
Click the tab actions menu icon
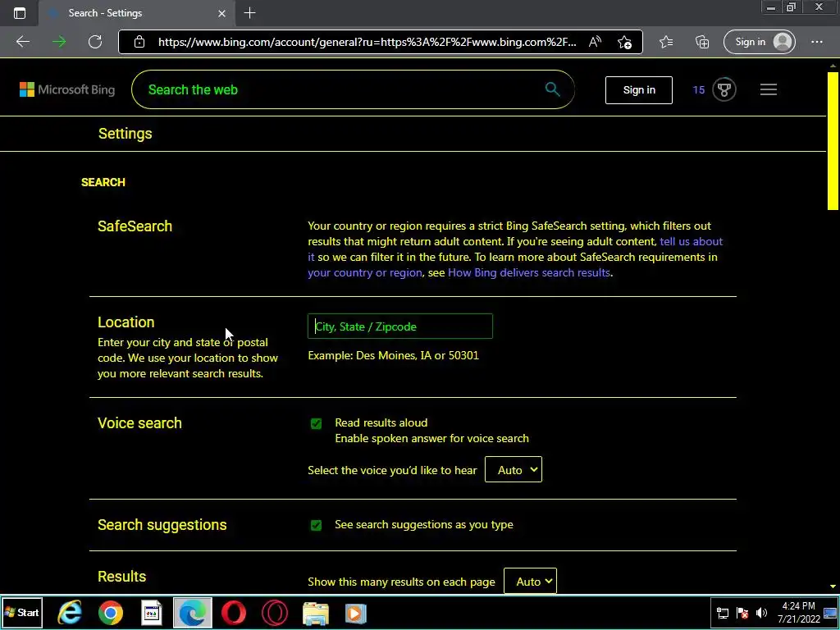coord(20,13)
